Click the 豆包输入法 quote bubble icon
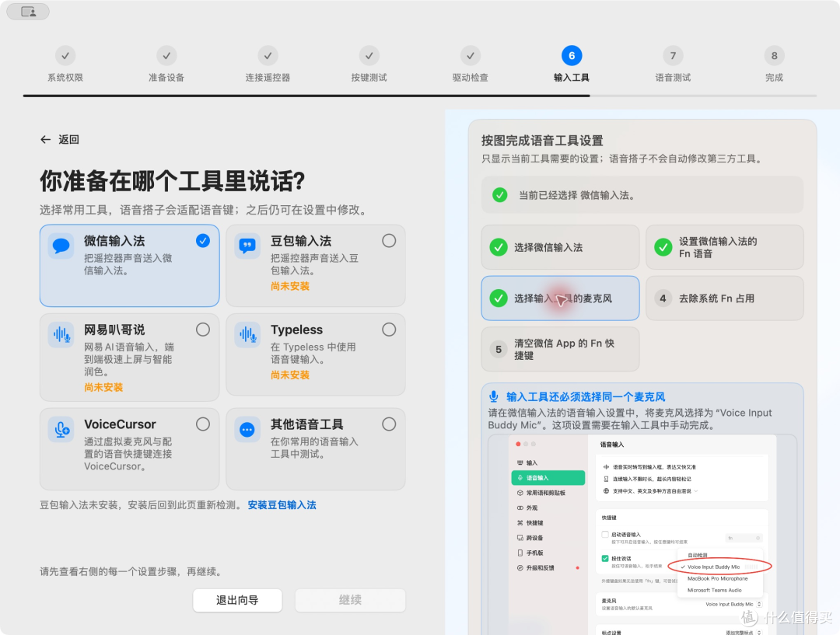Viewport: 840px width, 635px height. [x=247, y=246]
